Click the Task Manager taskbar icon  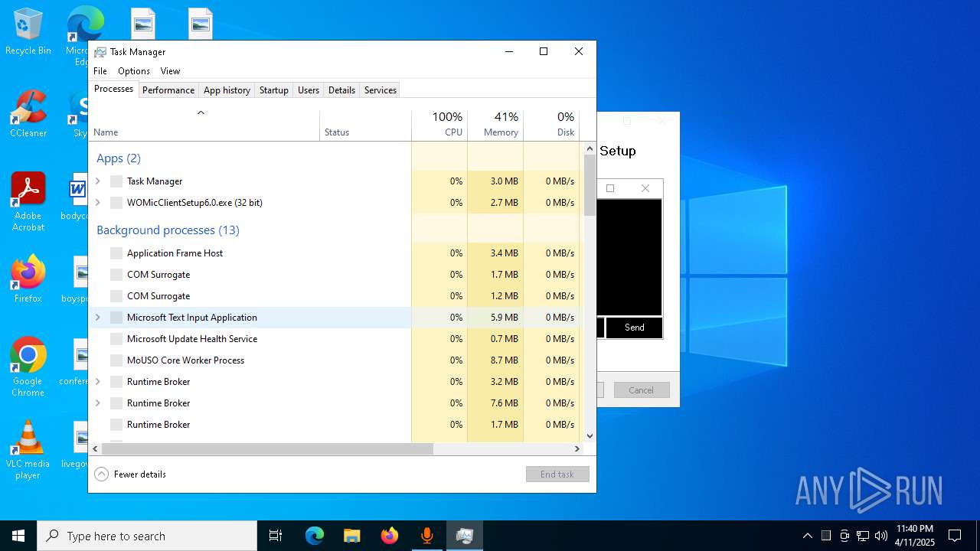[464, 536]
